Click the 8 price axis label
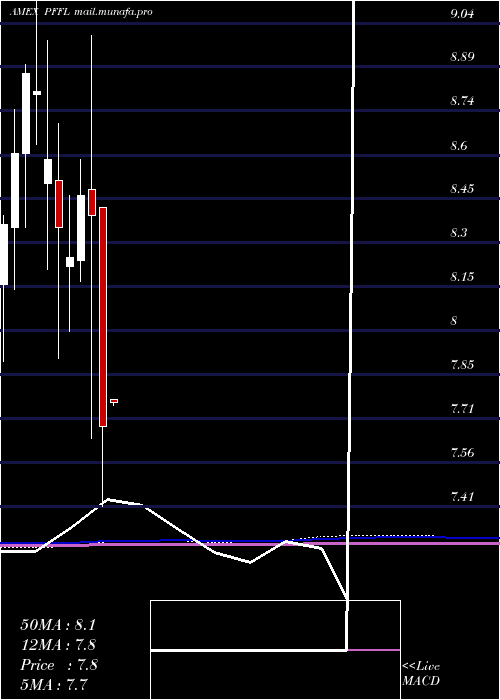 click(454, 321)
